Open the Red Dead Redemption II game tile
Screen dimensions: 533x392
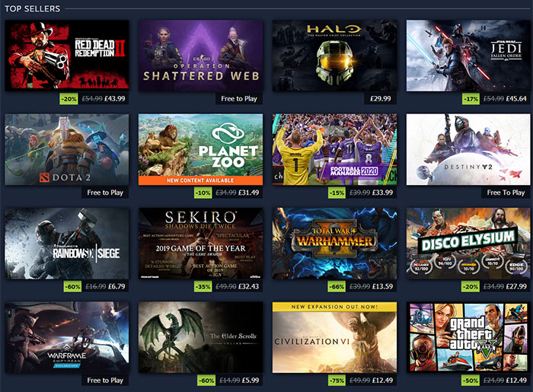coord(67,56)
